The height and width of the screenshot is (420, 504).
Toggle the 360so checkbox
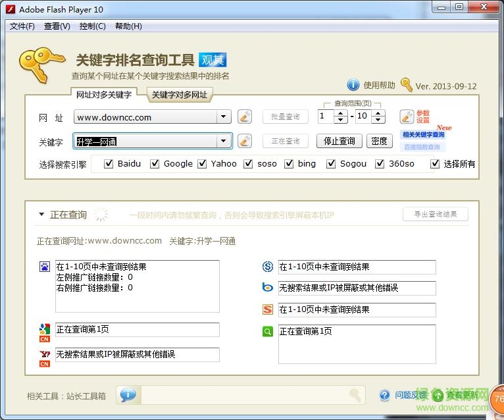380,164
